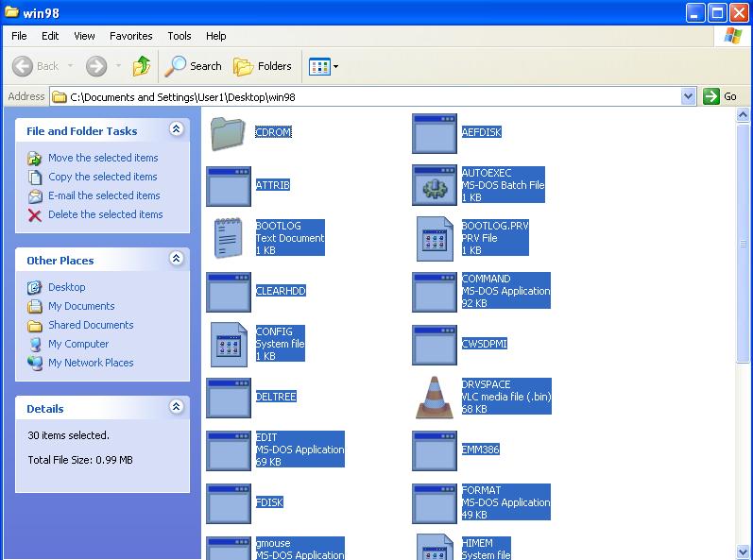This screenshot has width=753, height=560.
Task: Collapse the File and Folder Tasks panel
Action: (x=177, y=129)
